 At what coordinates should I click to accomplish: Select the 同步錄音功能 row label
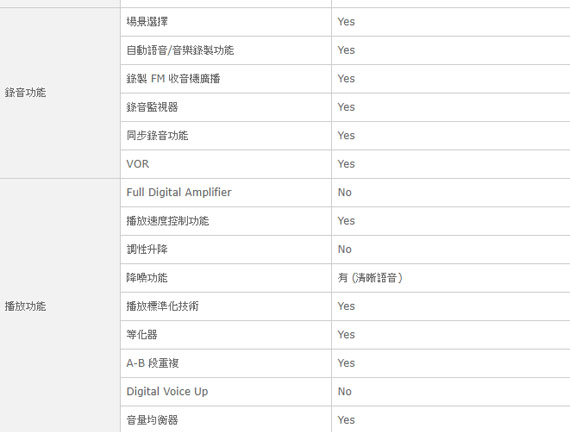pos(157,135)
